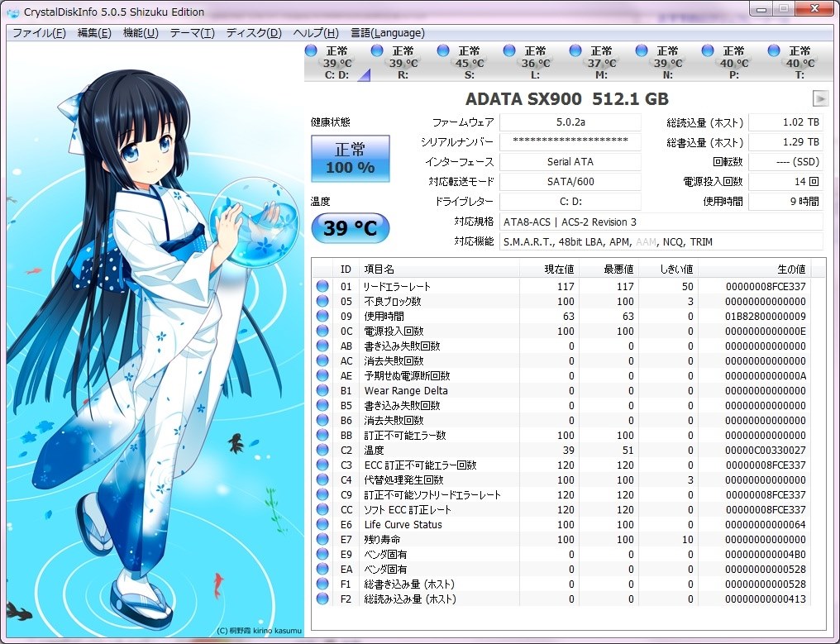The width and height of the screenshot is (840, 644).
Task: Open the テーマ(T) menu
Action: 193,33
